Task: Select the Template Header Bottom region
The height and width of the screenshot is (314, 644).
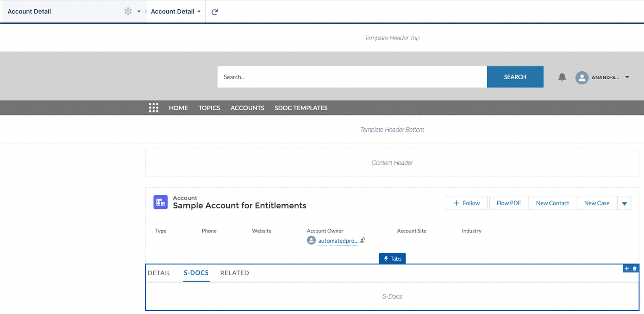Action: tap(392, 130)
